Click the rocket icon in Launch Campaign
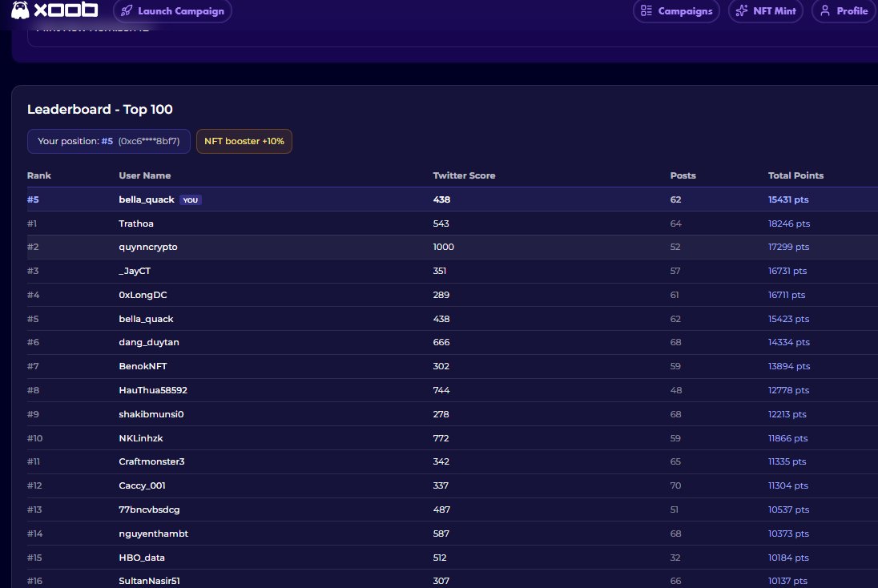878x588 pixels. point(127,10)
